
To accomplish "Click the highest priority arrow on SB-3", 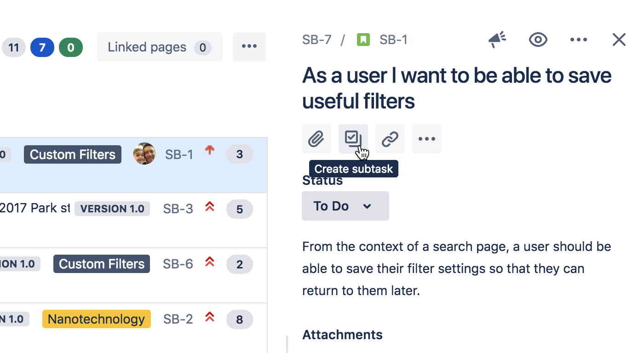I will [x=209, y=207].
